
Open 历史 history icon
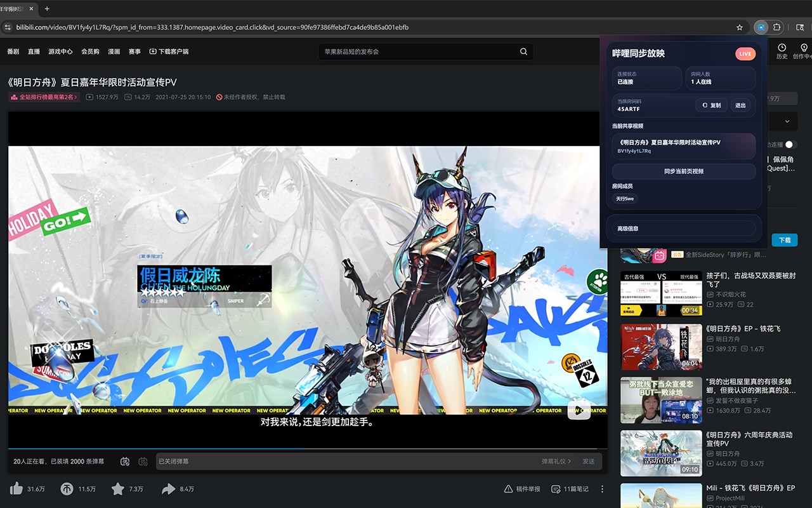click(782, 51)
